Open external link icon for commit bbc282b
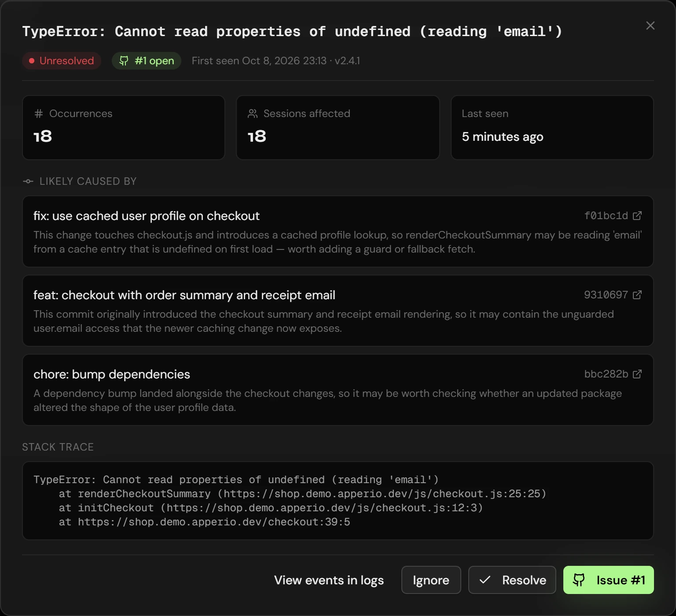 (637, 374)
